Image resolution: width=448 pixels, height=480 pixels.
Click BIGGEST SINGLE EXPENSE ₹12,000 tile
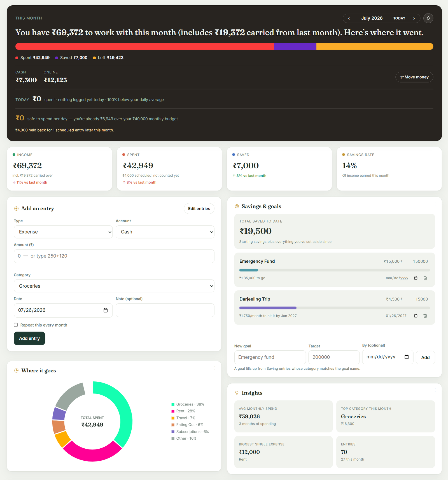(283, 452)
